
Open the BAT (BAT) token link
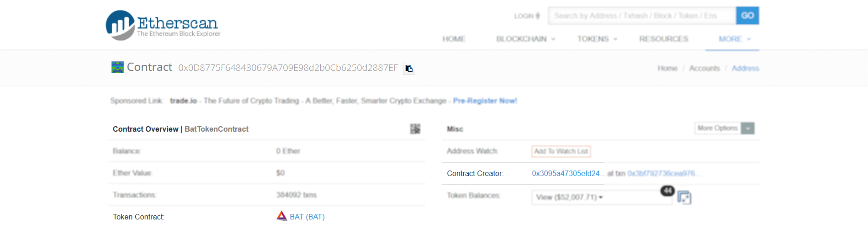click(x=307, y=217)
